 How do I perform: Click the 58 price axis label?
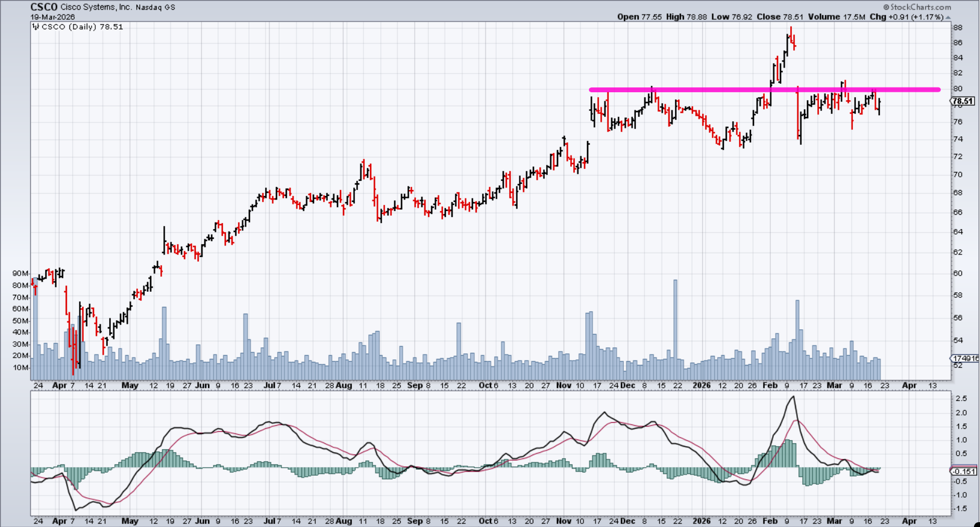click(x=958, y=295)
